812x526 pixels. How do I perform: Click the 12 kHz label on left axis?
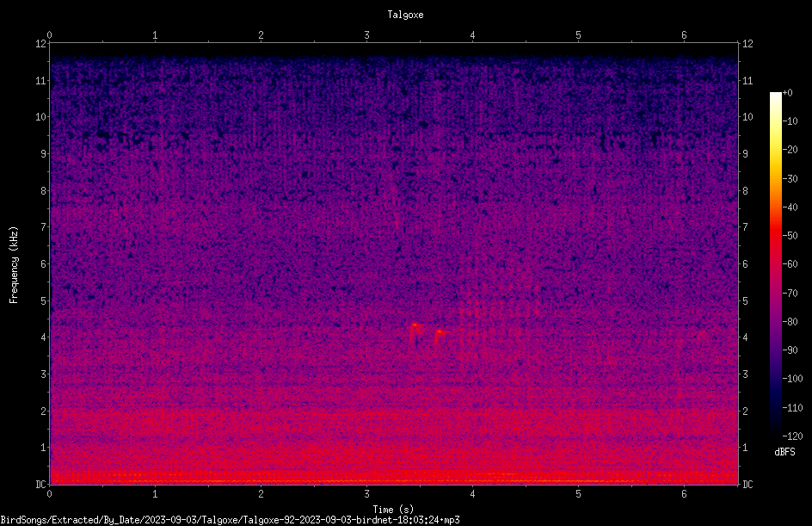click(40, 44)
